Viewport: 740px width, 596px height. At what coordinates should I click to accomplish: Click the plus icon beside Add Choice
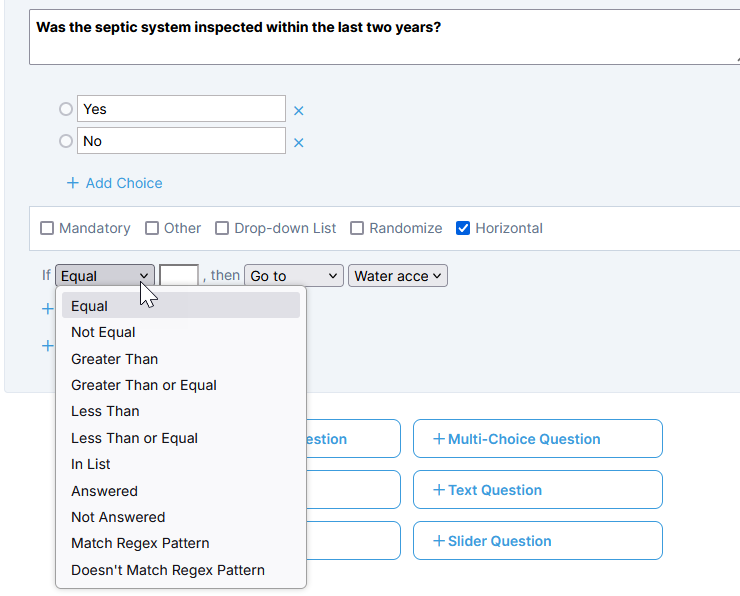pos(72,183)
